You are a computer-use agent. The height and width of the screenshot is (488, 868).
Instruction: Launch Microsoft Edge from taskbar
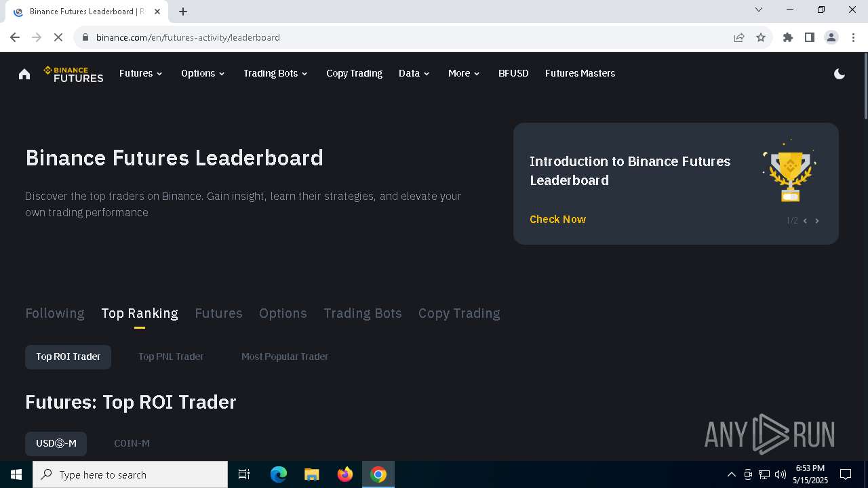pos(279,474)
